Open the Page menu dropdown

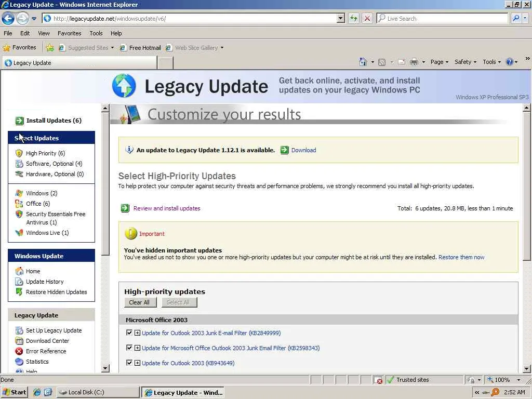(x=440, y=62)
